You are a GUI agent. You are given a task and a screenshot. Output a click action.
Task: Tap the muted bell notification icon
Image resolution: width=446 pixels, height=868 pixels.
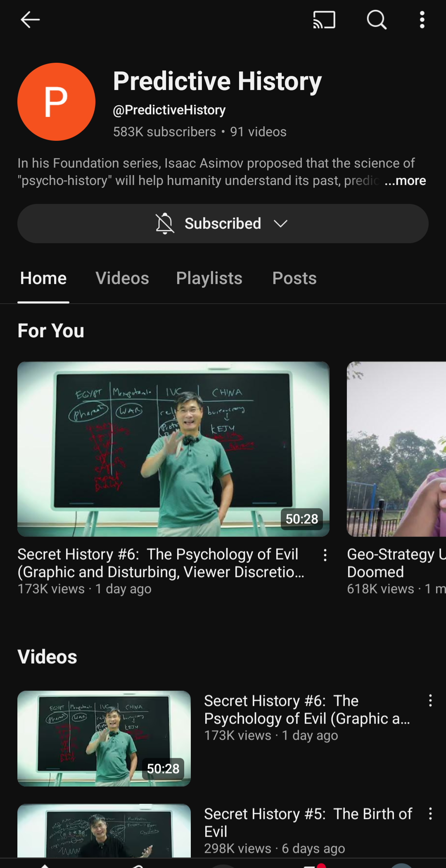[165, 223]
